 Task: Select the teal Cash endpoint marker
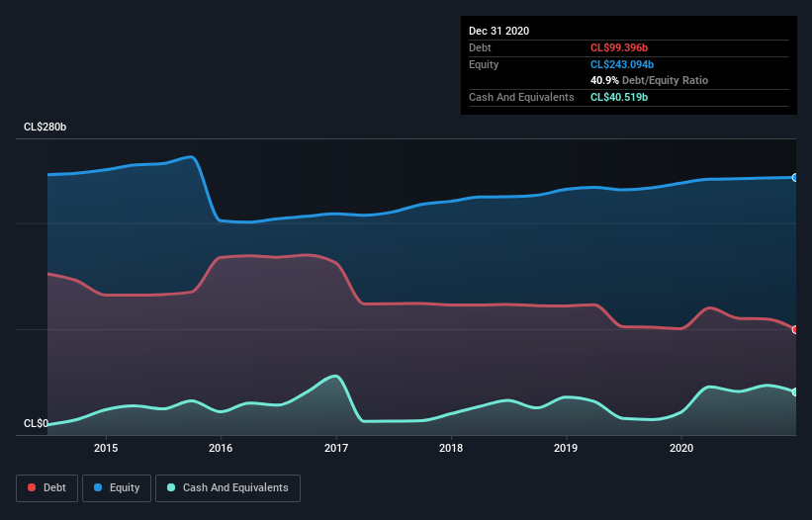tap(795, 392)
